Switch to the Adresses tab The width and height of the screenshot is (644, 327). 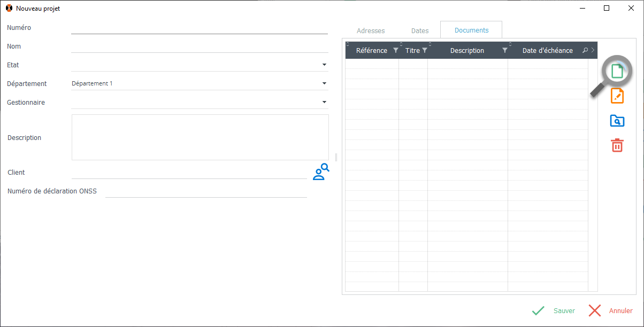[x=371, y=31]
